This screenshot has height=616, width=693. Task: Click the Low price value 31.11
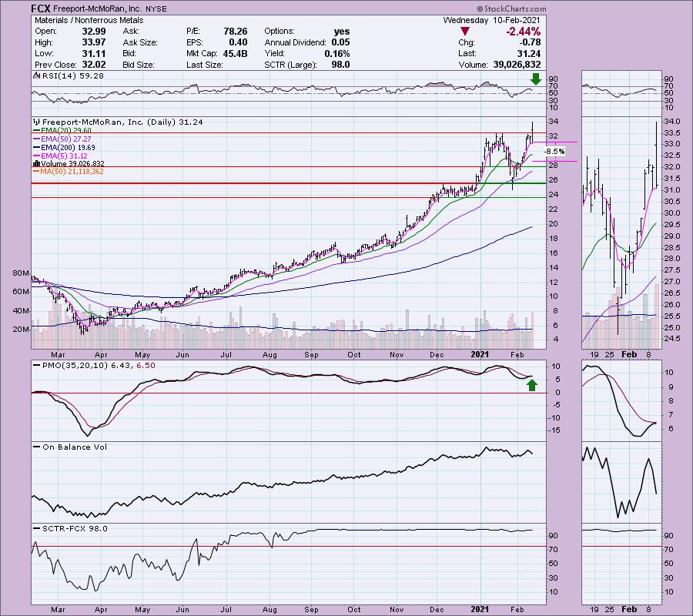tap(94, 53)
